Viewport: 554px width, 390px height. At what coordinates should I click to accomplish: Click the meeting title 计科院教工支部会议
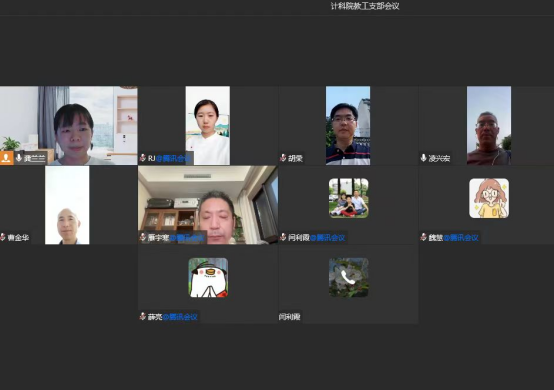pos(365,6)
